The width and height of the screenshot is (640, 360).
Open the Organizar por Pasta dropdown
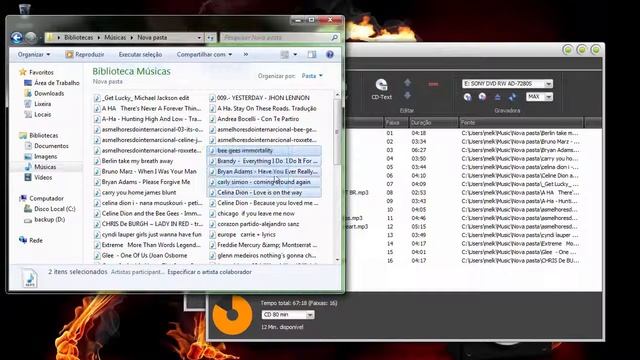312,76
